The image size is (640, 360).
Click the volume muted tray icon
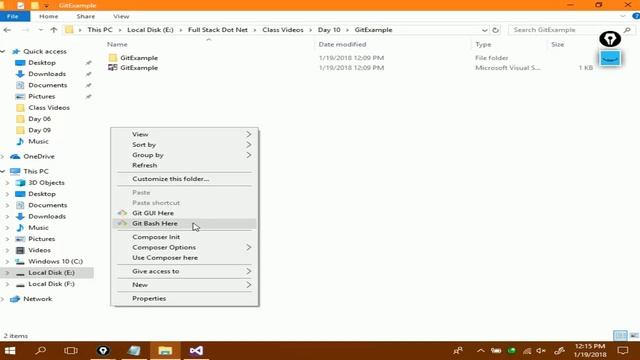coord(541,351)
